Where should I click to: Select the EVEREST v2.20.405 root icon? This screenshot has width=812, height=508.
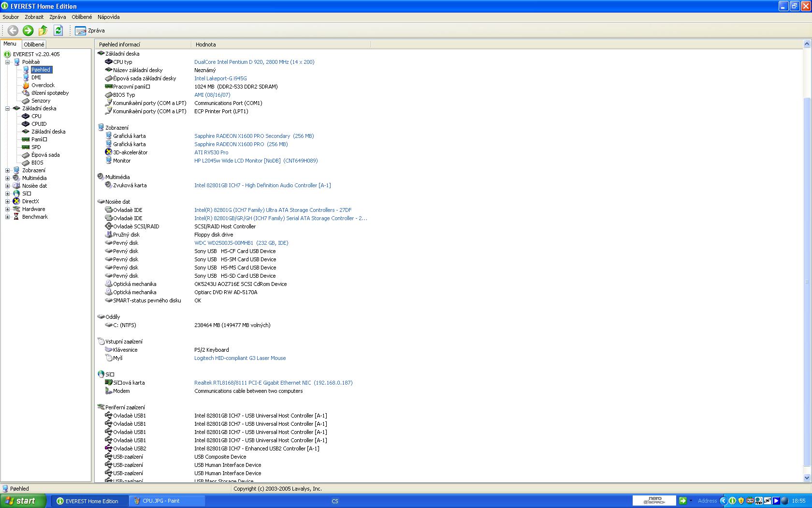tap(7, 54)
